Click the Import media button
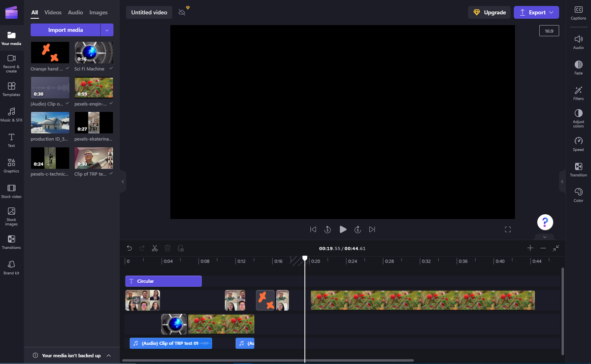This screenshot has height=364, width=591. 66,30
